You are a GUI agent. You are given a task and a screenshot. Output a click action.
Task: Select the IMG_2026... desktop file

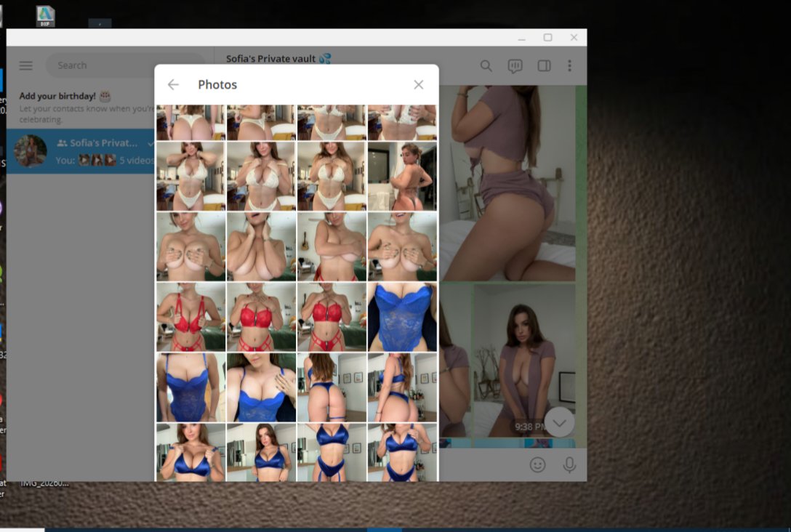pos(44,483)
